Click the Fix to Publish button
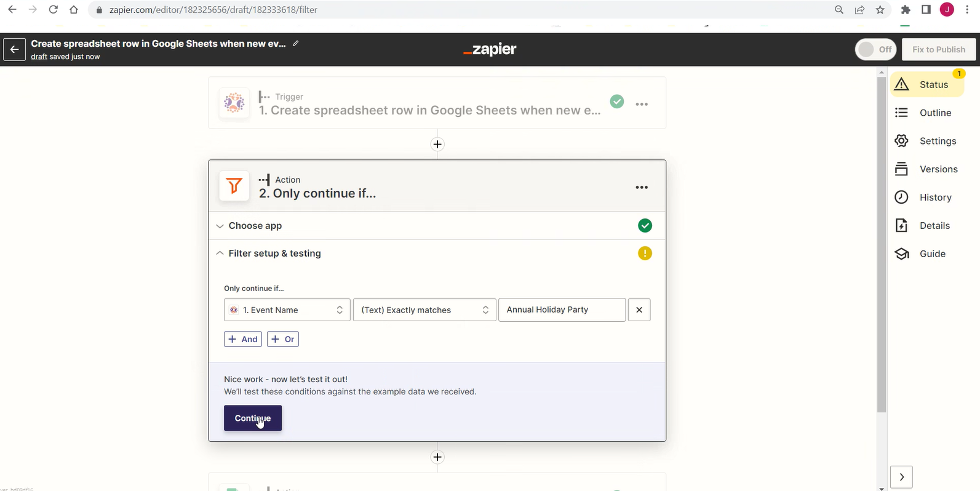The height and width of the screenshot is (491, 980). (x=939, y=49)
